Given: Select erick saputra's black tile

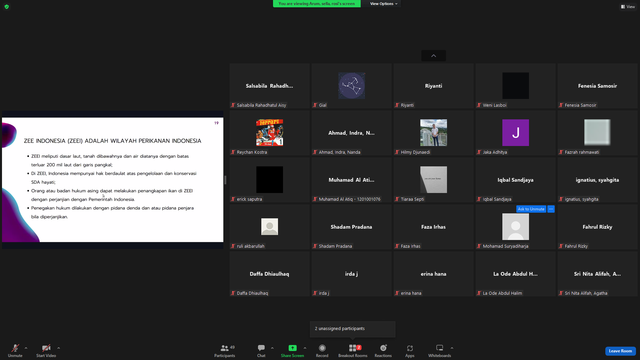Looking at the screenshot, I should coord(269,180).
